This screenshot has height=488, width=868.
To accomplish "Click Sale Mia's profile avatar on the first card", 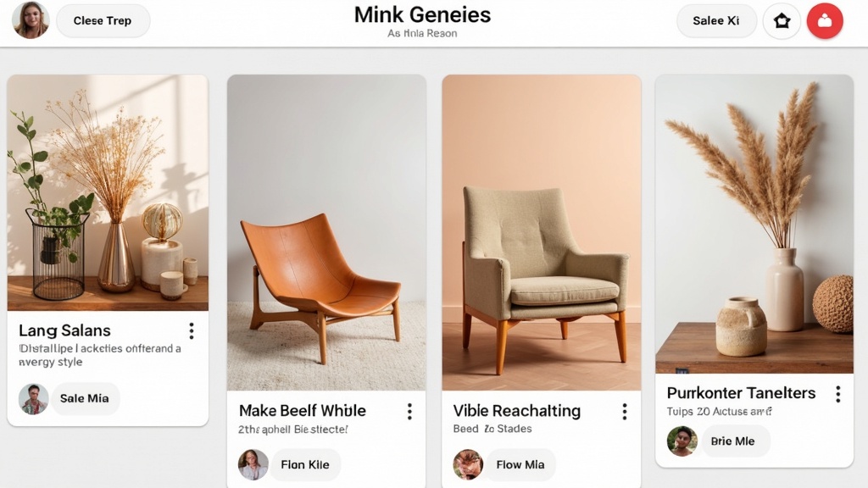I will click(32, 397).
